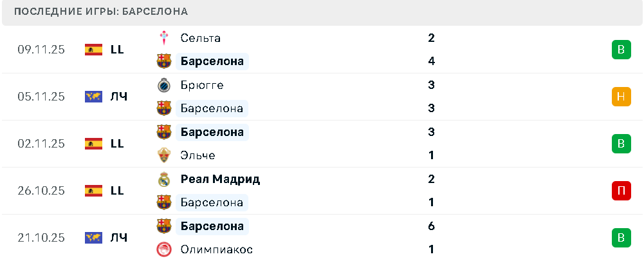This screenshot has width=644, height=261.
Task: Click the Champions League icon on 05.11.25 row
Action: click(94, 97)
